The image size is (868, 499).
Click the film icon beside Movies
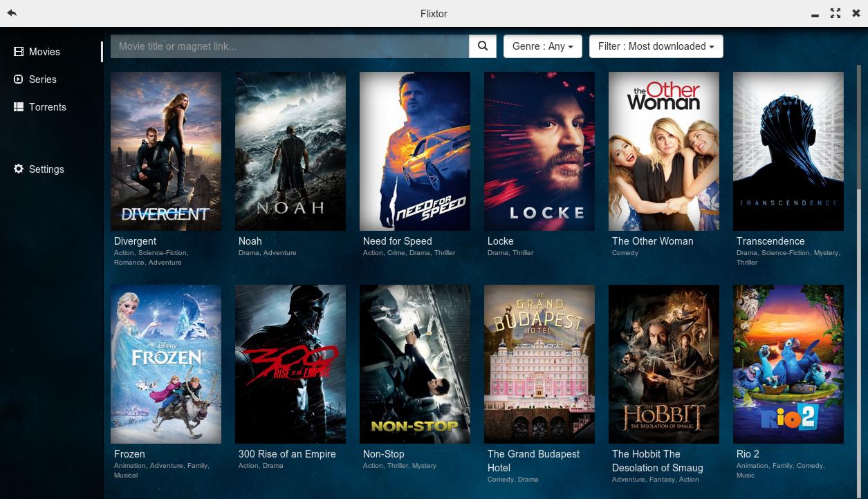19,52
